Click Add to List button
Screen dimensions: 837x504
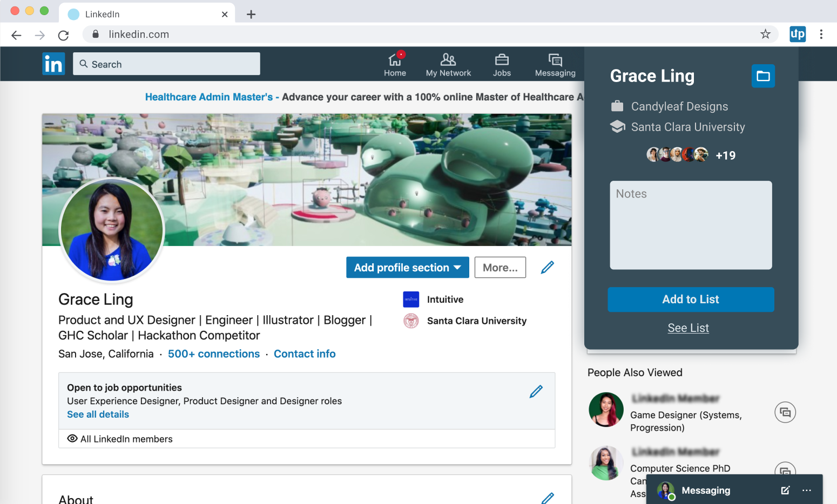coord(691,299)
